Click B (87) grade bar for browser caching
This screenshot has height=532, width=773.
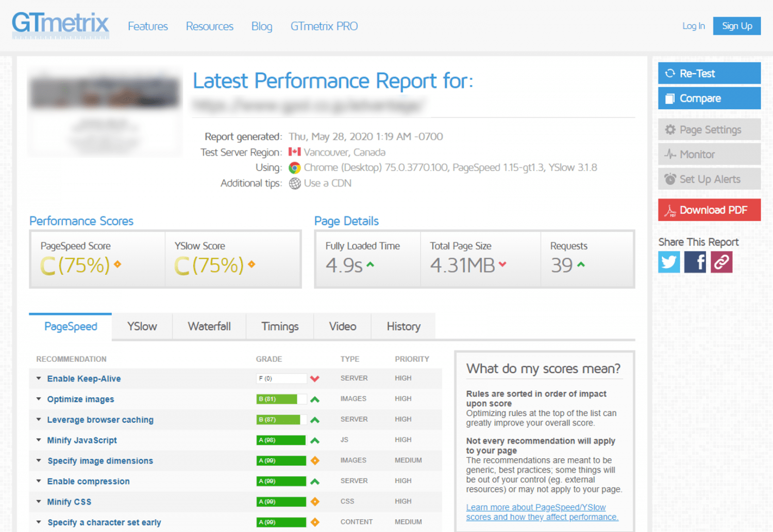click(281, 420)
